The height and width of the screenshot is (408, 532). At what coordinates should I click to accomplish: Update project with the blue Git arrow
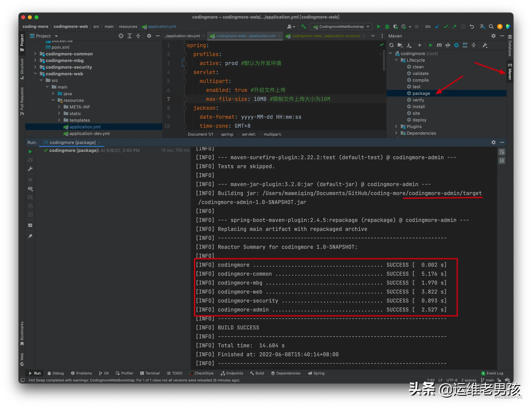[x=437, y=26]
